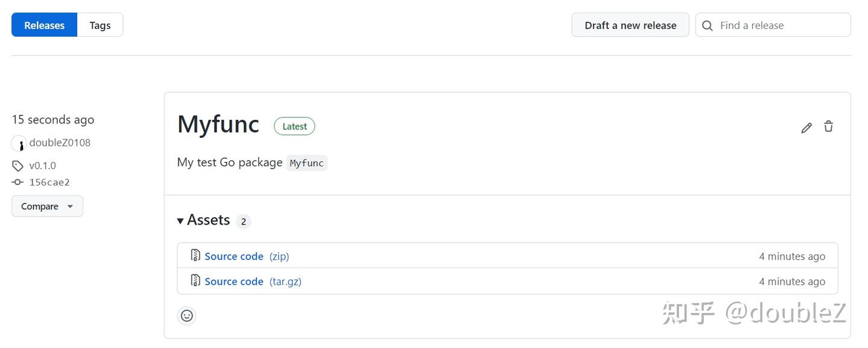This screenshot has width=868, height=348.
Task: Click the tag icon beside v0.1.0
Action: click(17, 166)
